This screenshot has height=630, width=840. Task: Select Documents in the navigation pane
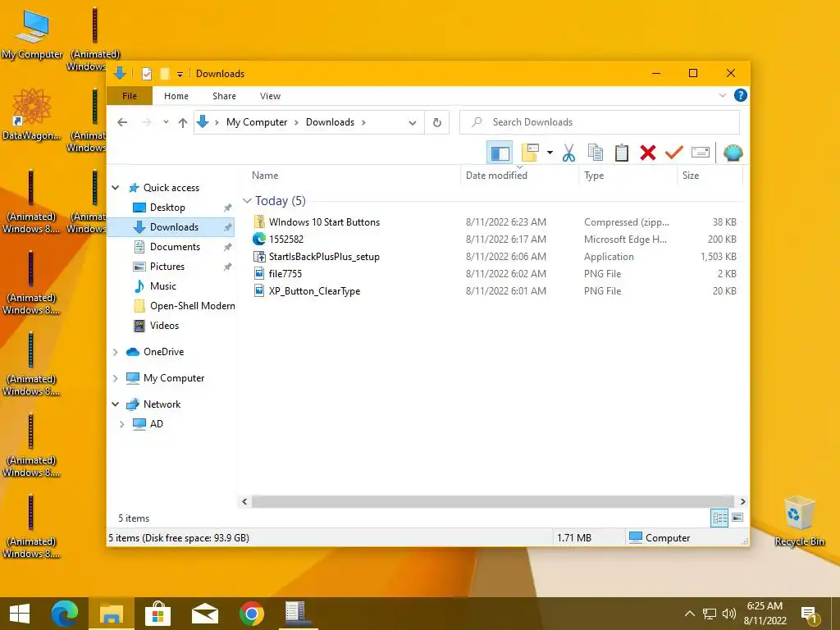175,246
